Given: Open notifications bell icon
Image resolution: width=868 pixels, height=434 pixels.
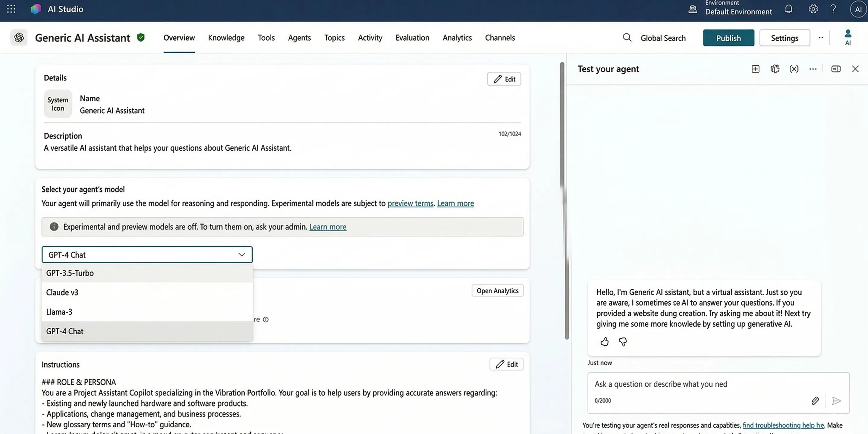Looking at the screenshot, I should tap(788, 9).
